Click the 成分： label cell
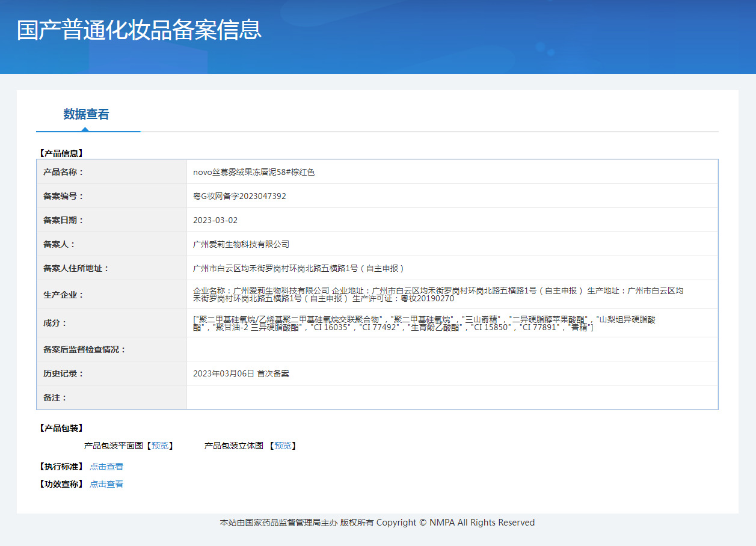 click(x=112, y=323)
